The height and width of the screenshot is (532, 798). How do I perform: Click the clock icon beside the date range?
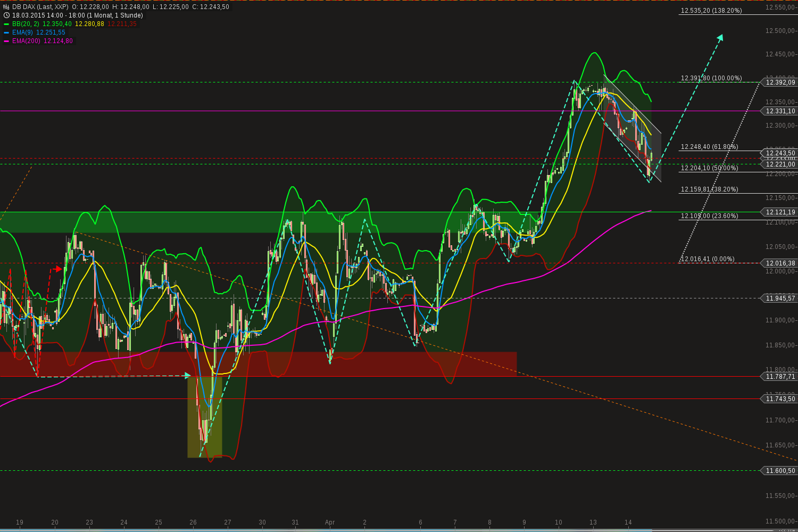(x=6, y=15)
